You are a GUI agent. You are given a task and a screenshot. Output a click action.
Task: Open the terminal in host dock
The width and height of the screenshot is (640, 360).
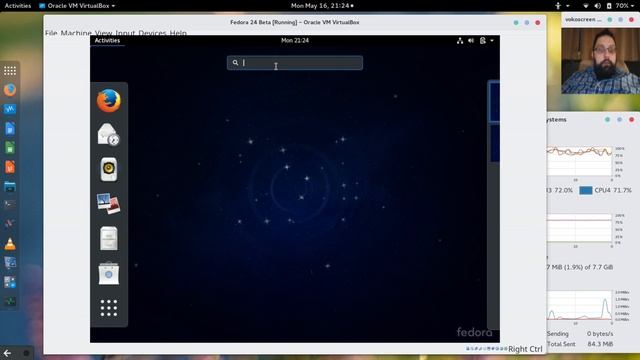(10, 204)
